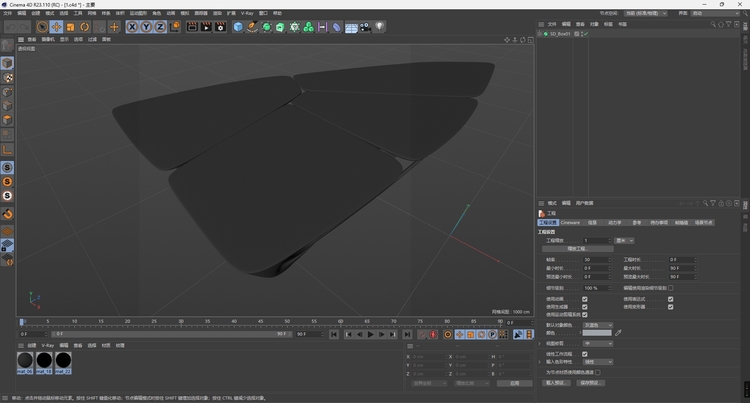Add a camera object
This screenshot has width=750, height=403.
[365, 27]
